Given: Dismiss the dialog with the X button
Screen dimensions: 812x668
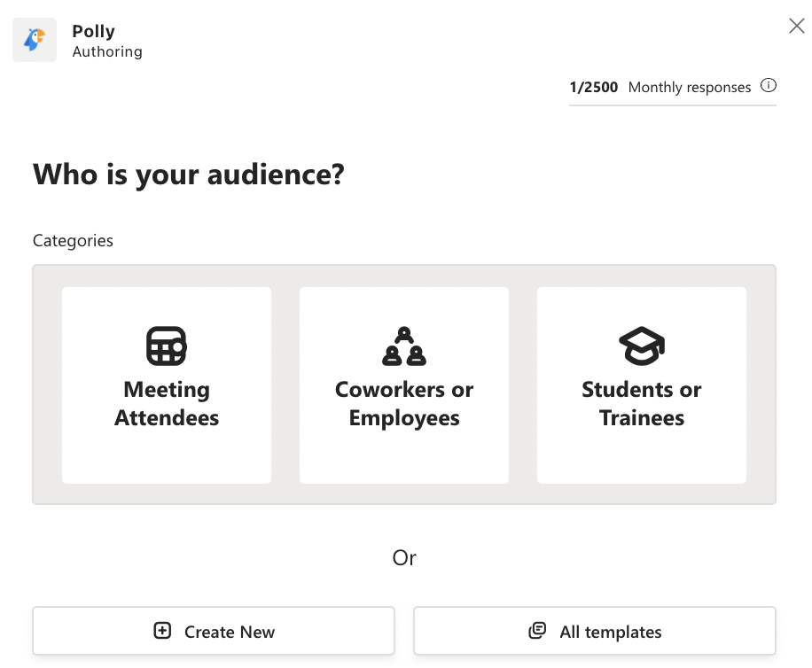Looking at the screenshot, I should point(796,26).
